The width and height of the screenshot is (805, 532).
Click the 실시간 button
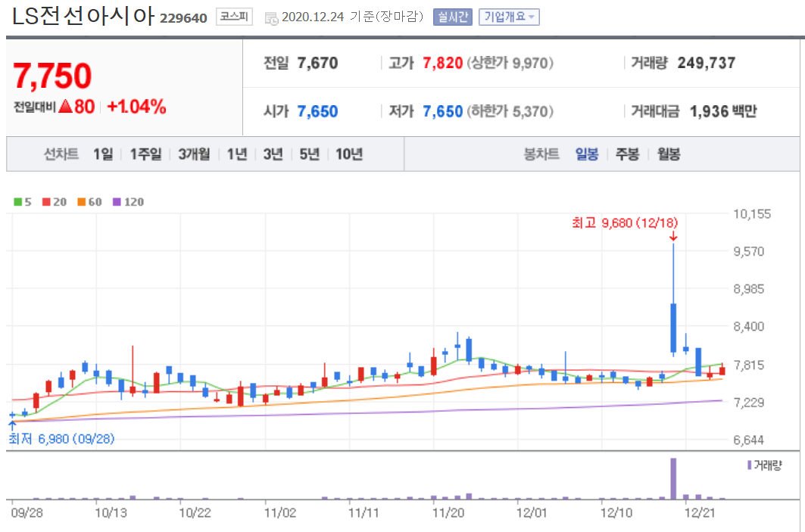(452, 17)
